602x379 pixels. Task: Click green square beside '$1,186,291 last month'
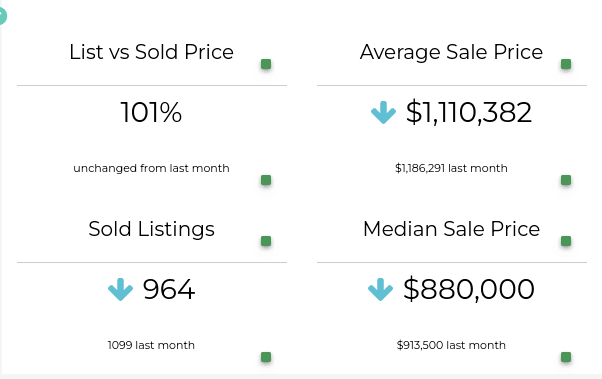coord(566,180)
